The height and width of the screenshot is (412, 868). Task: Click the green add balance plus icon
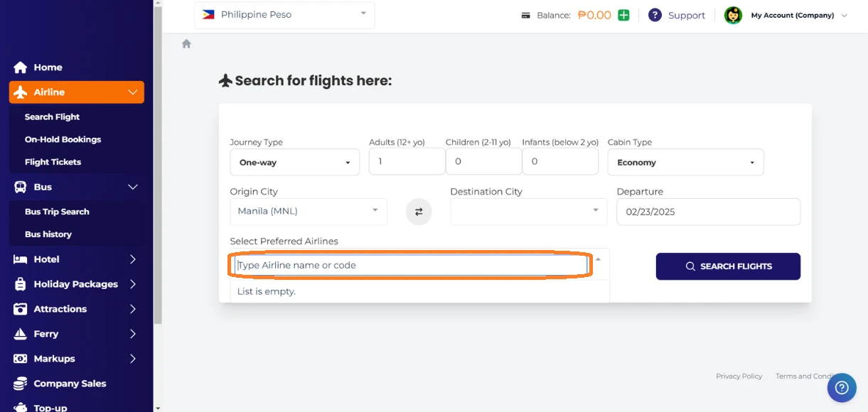coord(623,15)
